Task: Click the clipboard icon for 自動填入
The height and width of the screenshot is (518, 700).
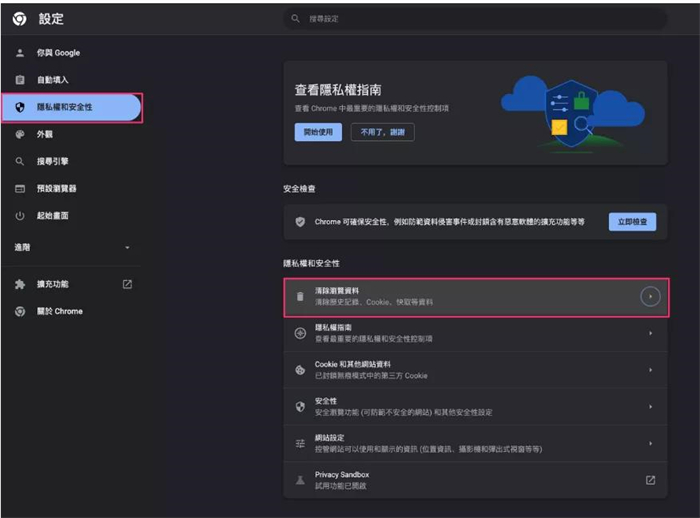Action: tap(20, 80)
